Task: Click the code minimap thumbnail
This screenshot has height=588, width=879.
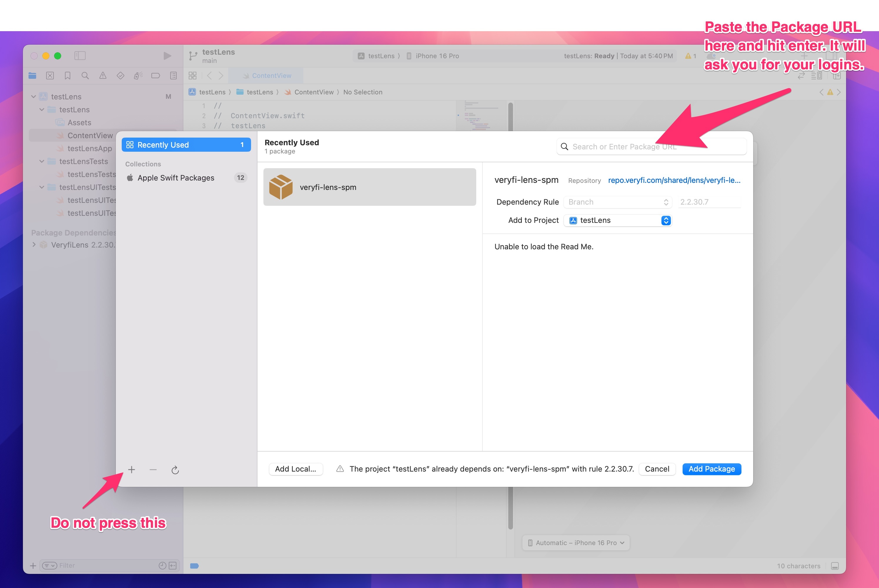Action: [x=481, y=116]
